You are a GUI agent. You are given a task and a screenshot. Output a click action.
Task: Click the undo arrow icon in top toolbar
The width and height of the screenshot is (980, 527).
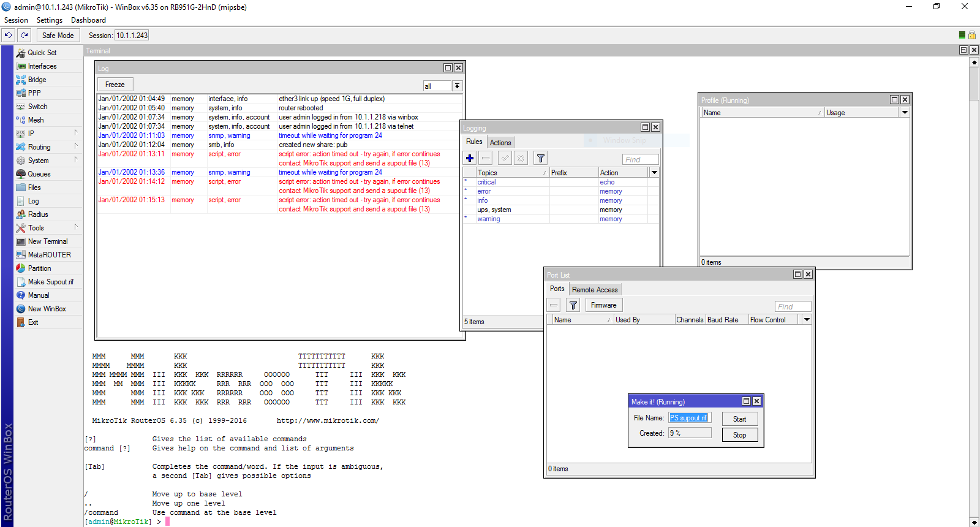coord(9,35)
